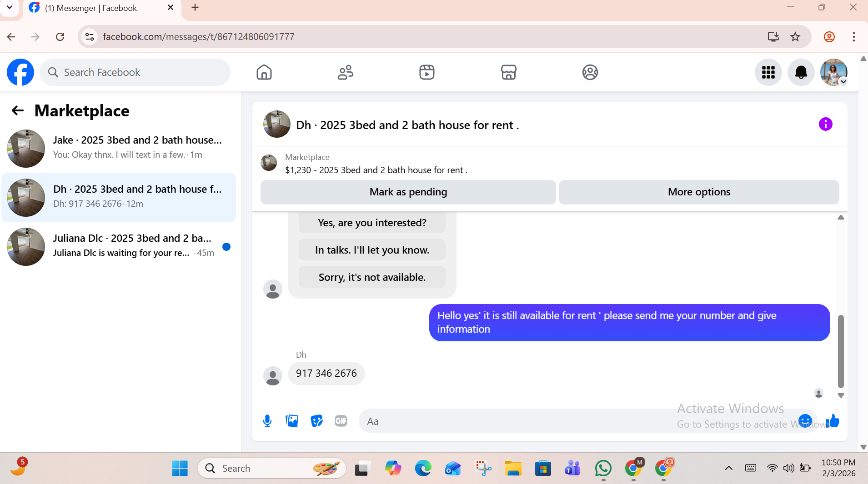Click the 917 346 2676 message bubble
This screenshot has height=484, width=868.
pos(326,373)
